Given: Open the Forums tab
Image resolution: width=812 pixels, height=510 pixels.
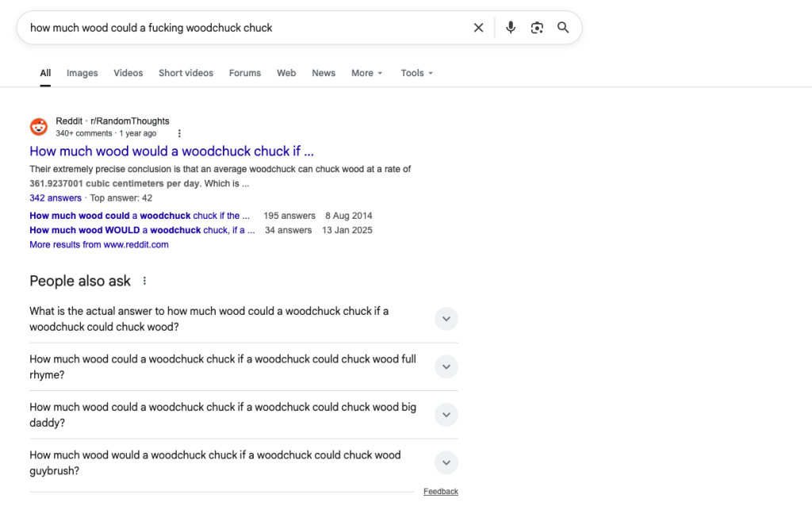Looking at the screenshot, I should point(245,73).
